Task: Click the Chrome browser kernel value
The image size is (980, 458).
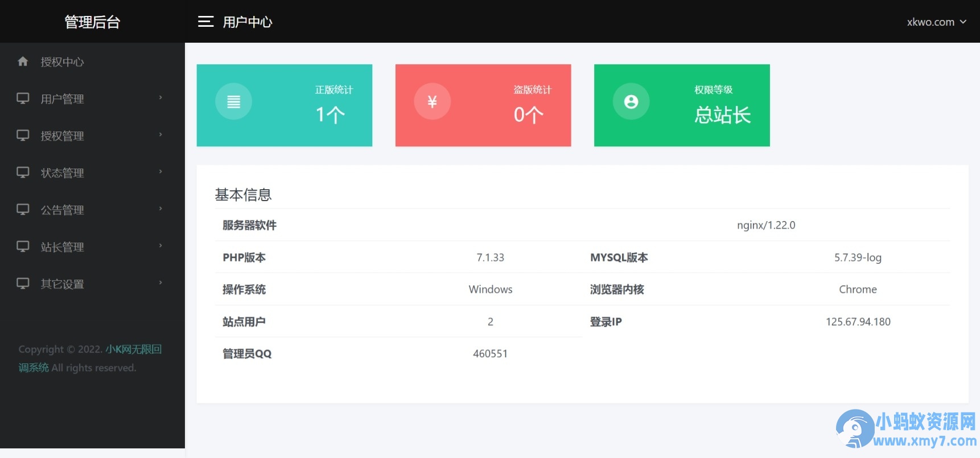Action: [x=858, y=289]
